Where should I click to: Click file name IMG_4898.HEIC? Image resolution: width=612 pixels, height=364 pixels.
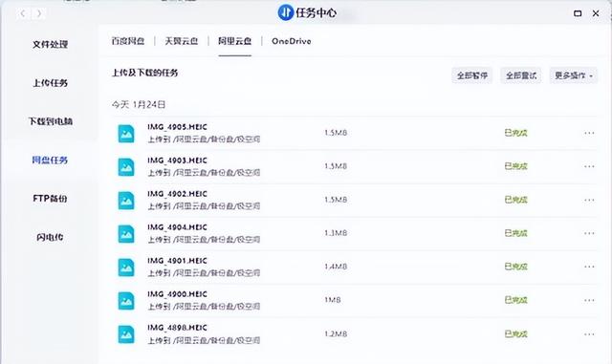(x=177, y=328)
